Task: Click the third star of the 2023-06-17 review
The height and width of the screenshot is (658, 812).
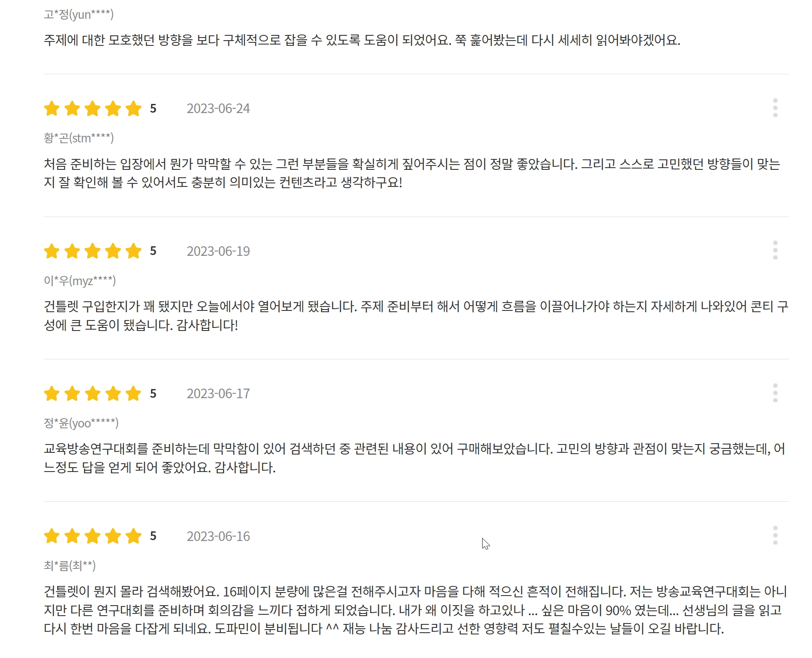Action: (x=93, y=393)
